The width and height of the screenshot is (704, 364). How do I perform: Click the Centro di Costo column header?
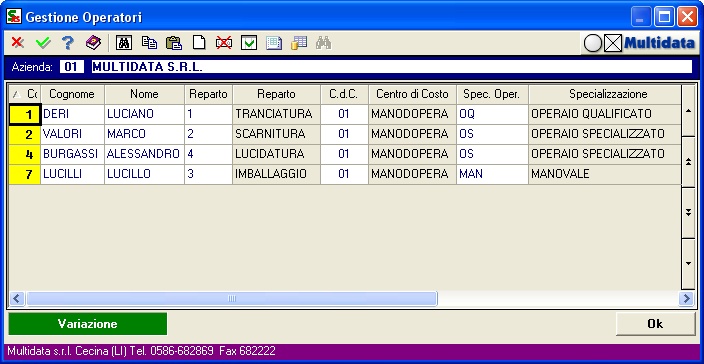[x=412, y=94]
